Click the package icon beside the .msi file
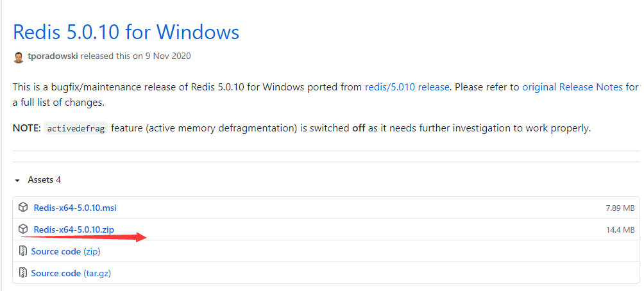Image resolution: width=644 pixels, height=291 pixels. [23, 208]
